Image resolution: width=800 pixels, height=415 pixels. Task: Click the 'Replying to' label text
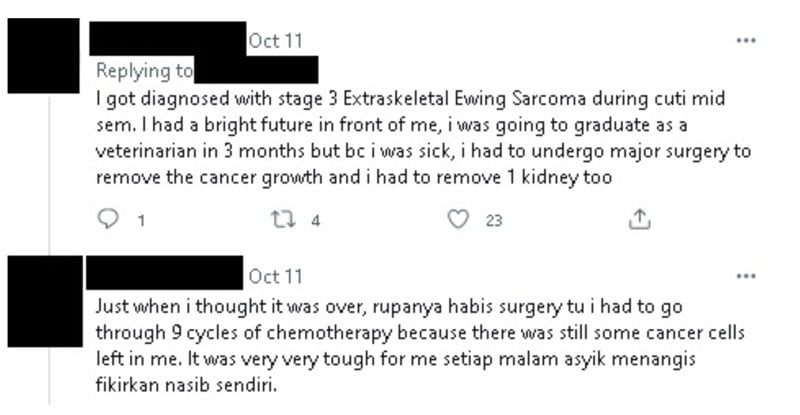144,70
